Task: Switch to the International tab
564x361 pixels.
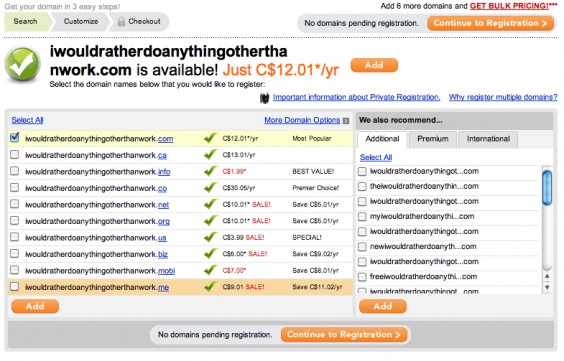Action: (x=488, y=140)
